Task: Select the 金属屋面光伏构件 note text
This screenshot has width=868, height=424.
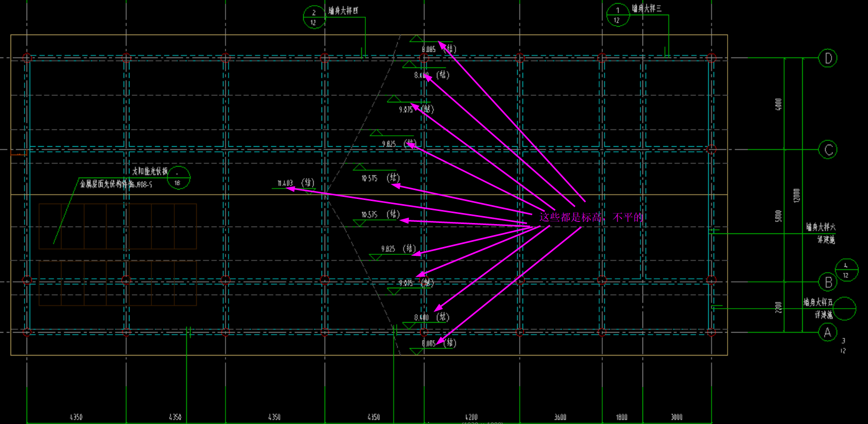Action: (x=116, y=184)
